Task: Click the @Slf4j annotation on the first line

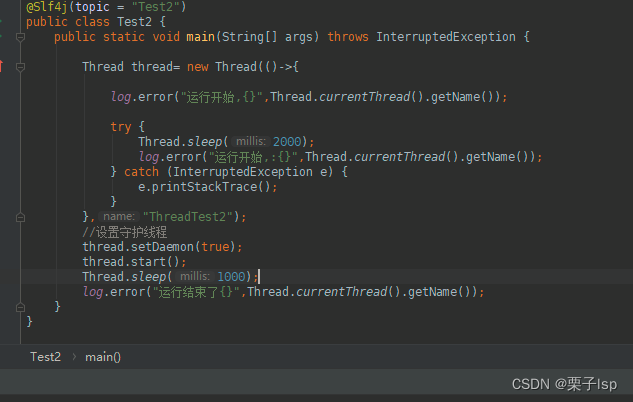Action: coord(47,7)
